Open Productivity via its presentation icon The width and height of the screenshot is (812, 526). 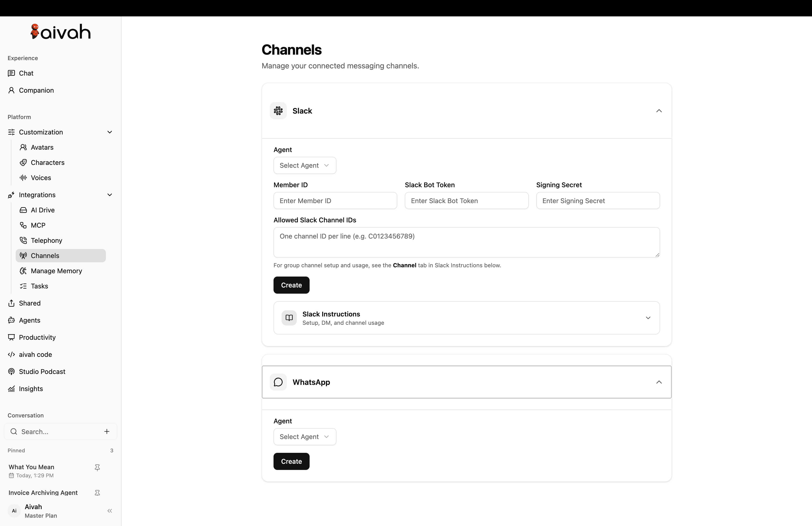pos(11,337)
